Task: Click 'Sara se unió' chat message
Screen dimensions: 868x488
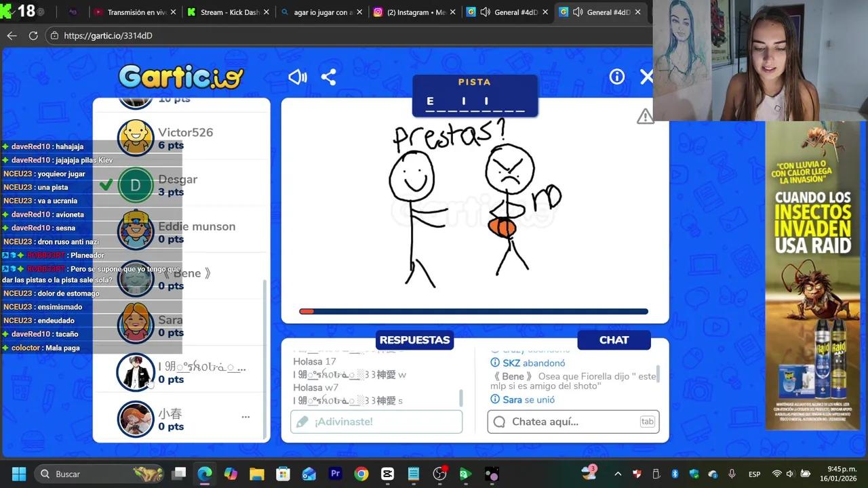Action: click(528, 400)
